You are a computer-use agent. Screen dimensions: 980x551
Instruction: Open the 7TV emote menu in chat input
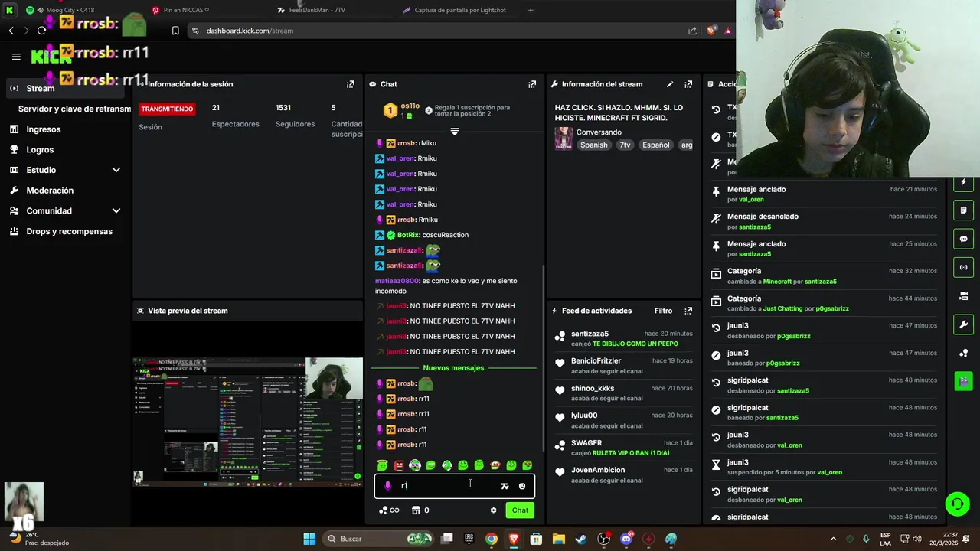coord(505,486)
